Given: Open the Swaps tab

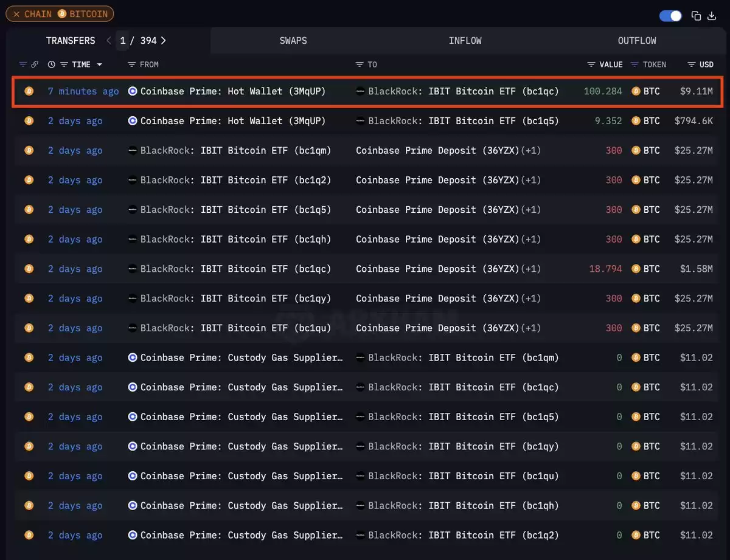Looking at the screenshot, I should [x=293, y=41].
